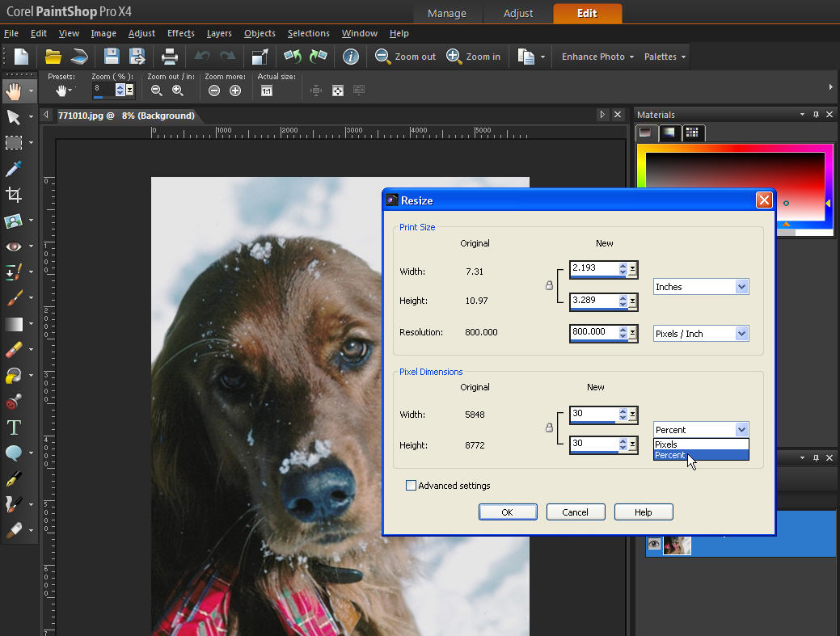Switch to the Adjust tab

(517, 13)
